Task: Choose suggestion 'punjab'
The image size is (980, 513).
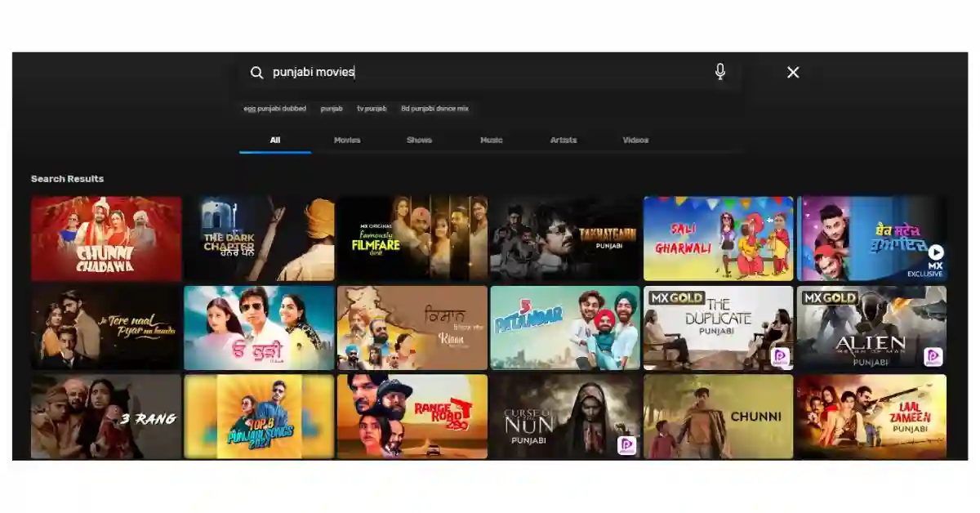Action: click(332, 109)
